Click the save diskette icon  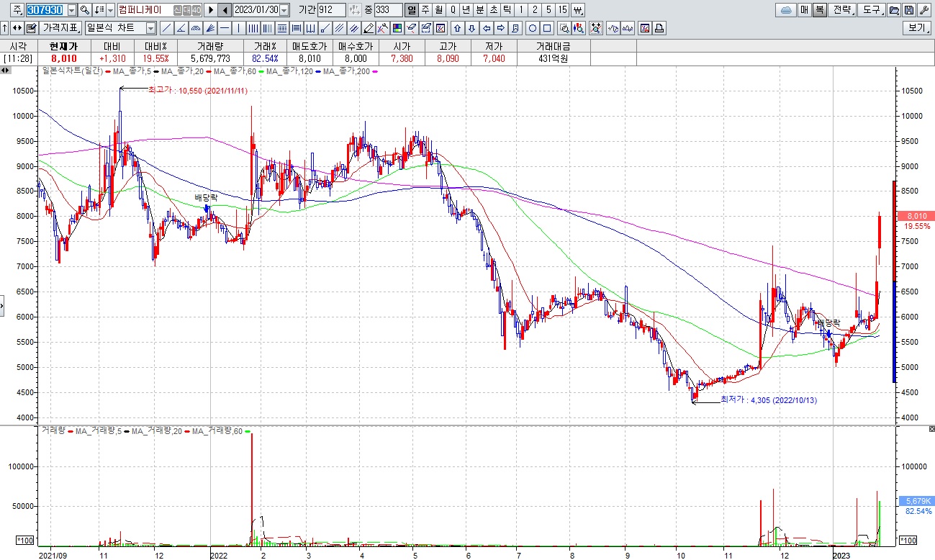(x=909, y=10)
